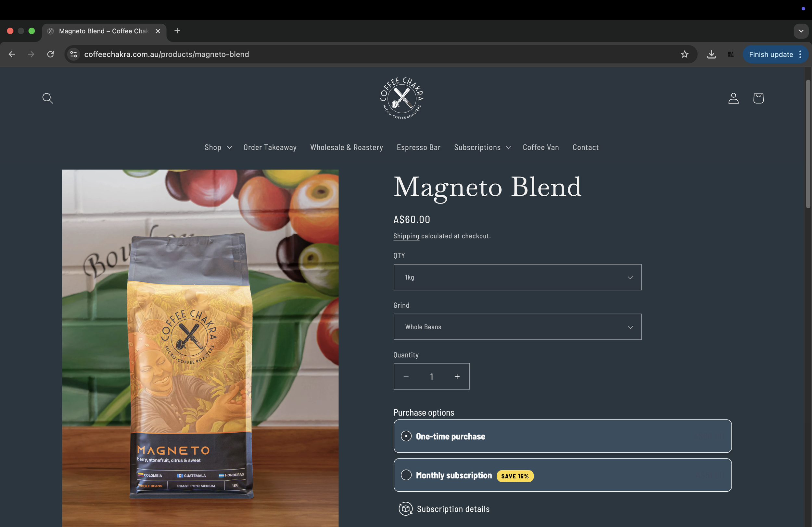Open the Espresso Bar page
Image resolution: width=812 pixels, height=527 pixels.
(418, 147)
